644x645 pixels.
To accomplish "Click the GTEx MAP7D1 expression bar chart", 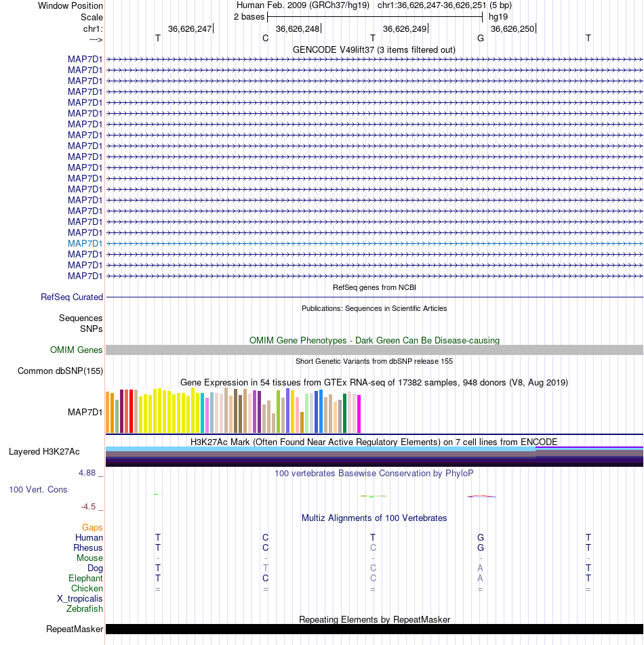I will (233, 411).
